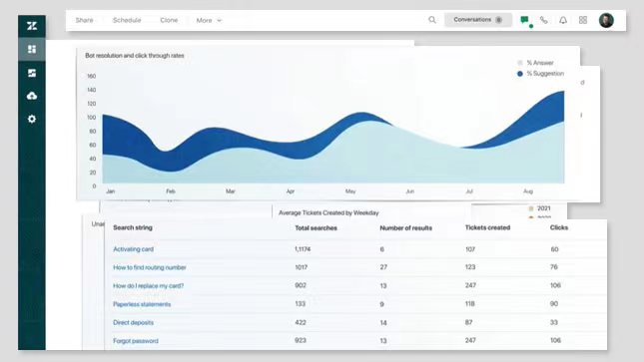Toggle the % Answer legend entry
Image resolution: width=644 pixels, height=362 pixels.
[x=535, y=63]
